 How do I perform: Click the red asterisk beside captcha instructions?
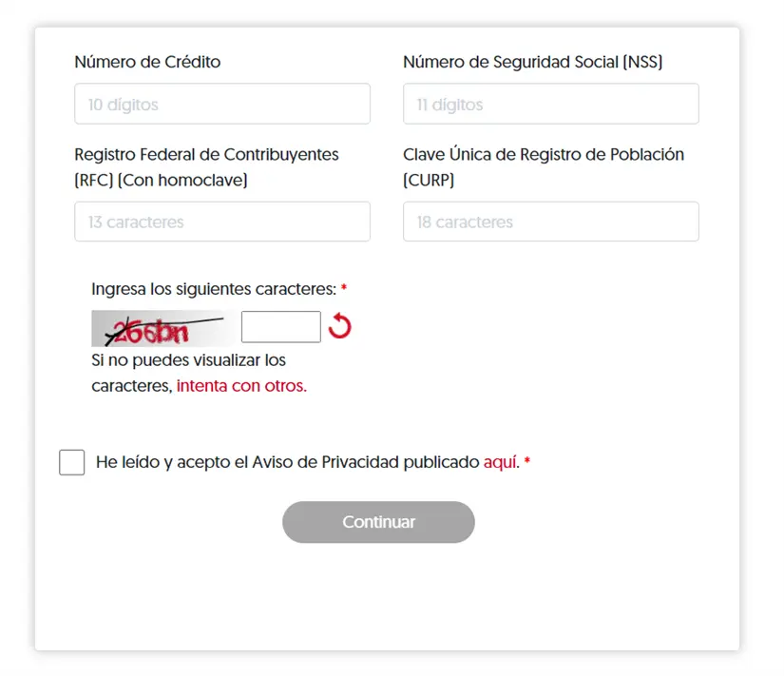[344, 288]
